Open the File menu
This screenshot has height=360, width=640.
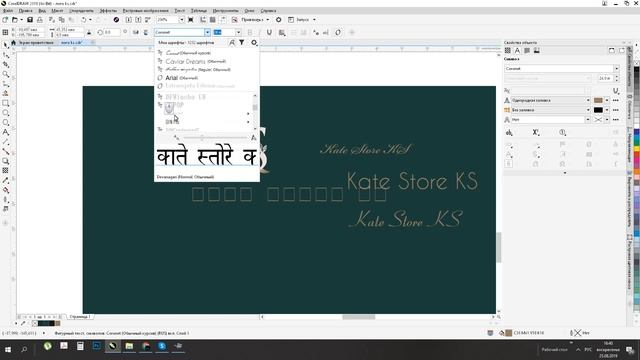[x=8, y=11]
